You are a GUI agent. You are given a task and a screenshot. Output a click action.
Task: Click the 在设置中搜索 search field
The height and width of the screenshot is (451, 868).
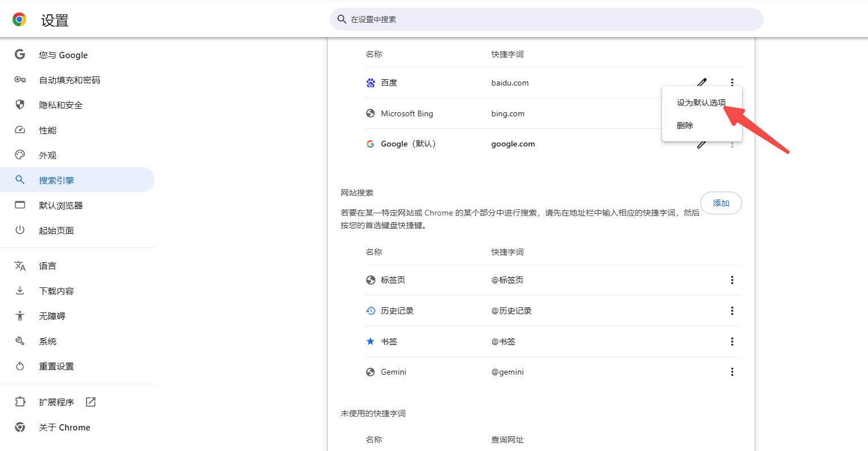[546, 19]
